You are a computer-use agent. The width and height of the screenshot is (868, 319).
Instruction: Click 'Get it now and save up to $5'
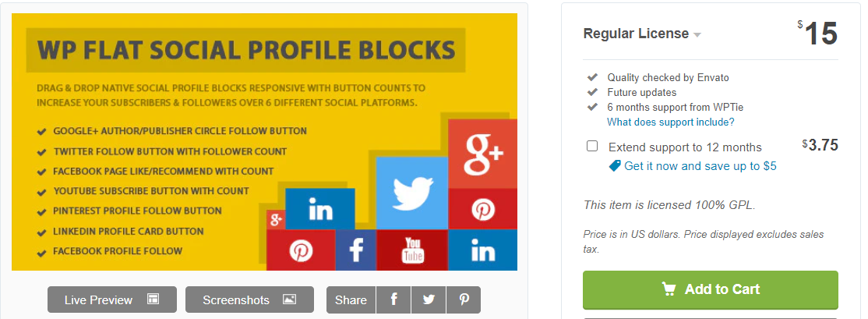point(700,165)
